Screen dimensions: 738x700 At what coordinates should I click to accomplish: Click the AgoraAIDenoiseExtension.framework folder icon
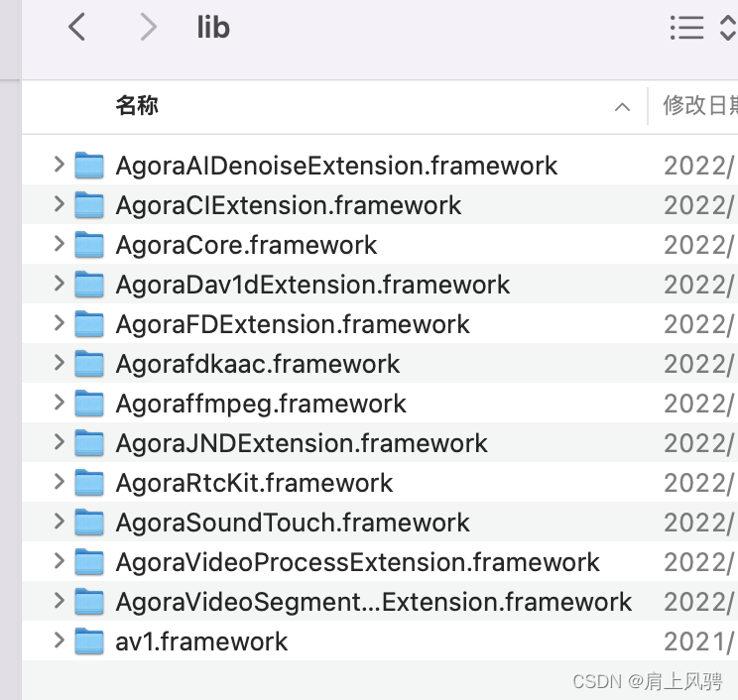(89, 166)
